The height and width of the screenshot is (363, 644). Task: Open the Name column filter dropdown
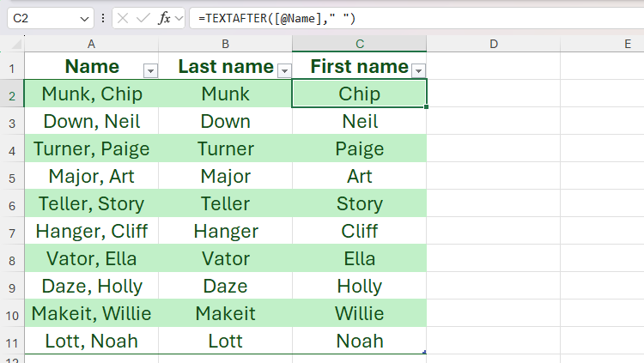point(150,70)
